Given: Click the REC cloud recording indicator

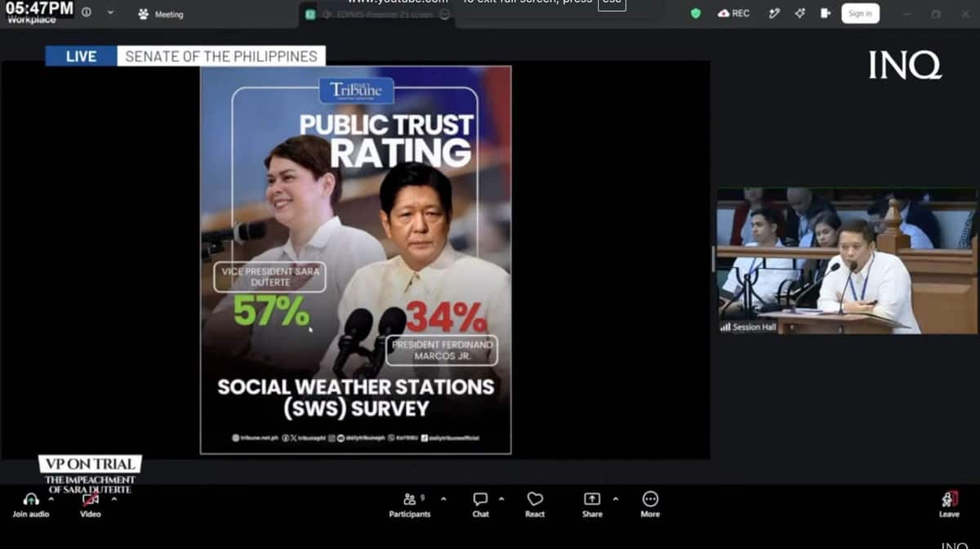Looking at the screenshot, I should click(733, 13).
